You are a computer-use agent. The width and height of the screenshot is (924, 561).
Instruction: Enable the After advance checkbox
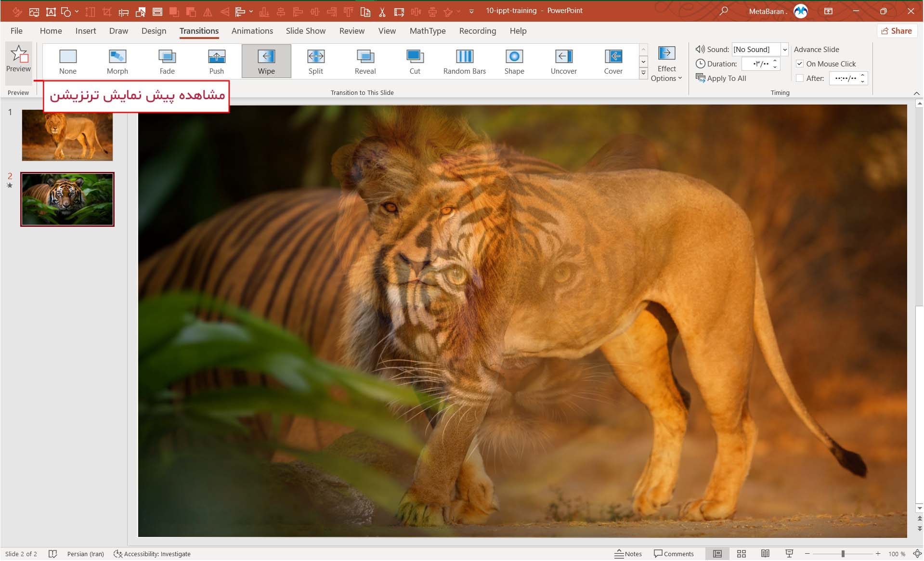[800, 78]
